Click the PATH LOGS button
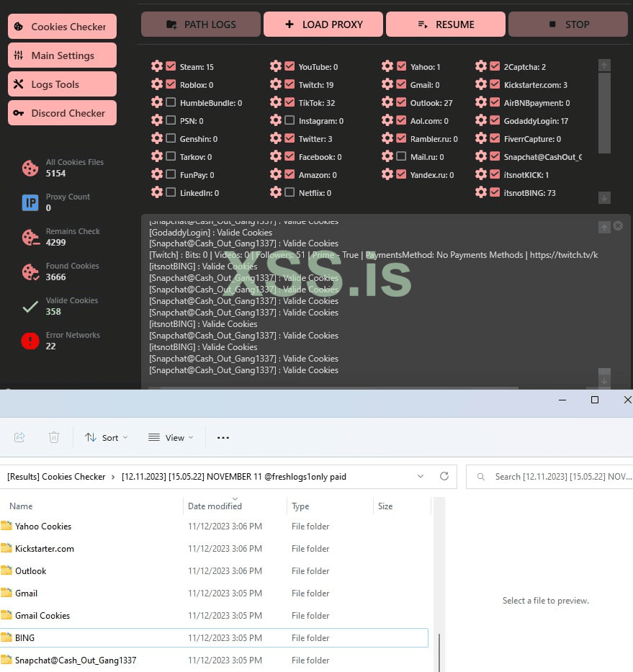Viewport: 633px width, 672px height. coord(201,24)
